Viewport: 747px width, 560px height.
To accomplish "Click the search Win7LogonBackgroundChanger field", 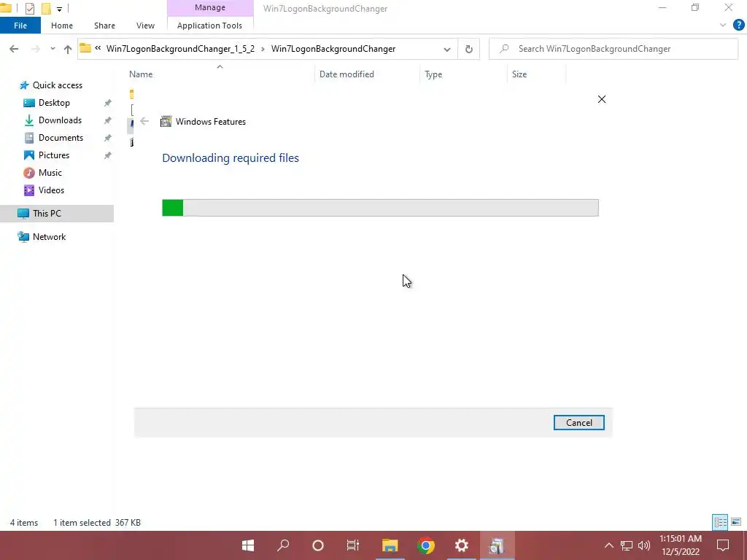I will (614, 49).
